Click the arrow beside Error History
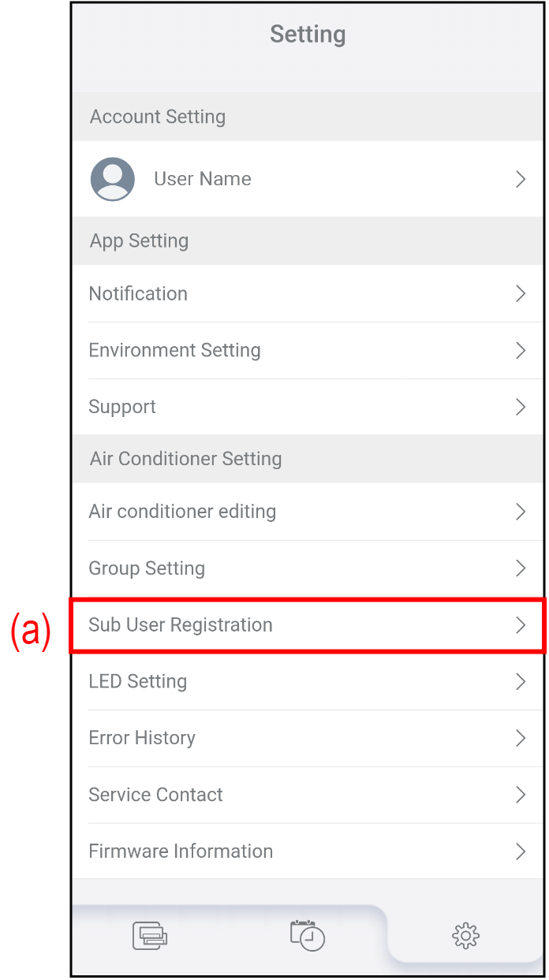The height and width of the screenshot is (980, 549). point(521,738)
